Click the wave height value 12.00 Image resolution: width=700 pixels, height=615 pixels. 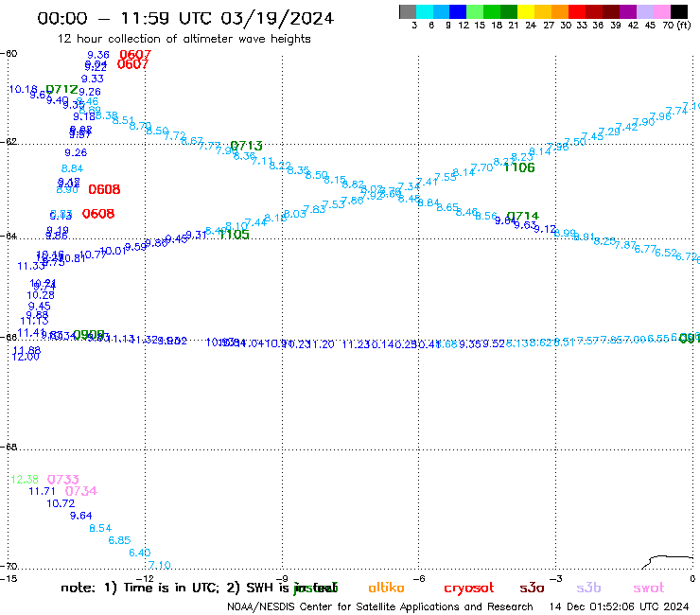[x=26, y=357]
